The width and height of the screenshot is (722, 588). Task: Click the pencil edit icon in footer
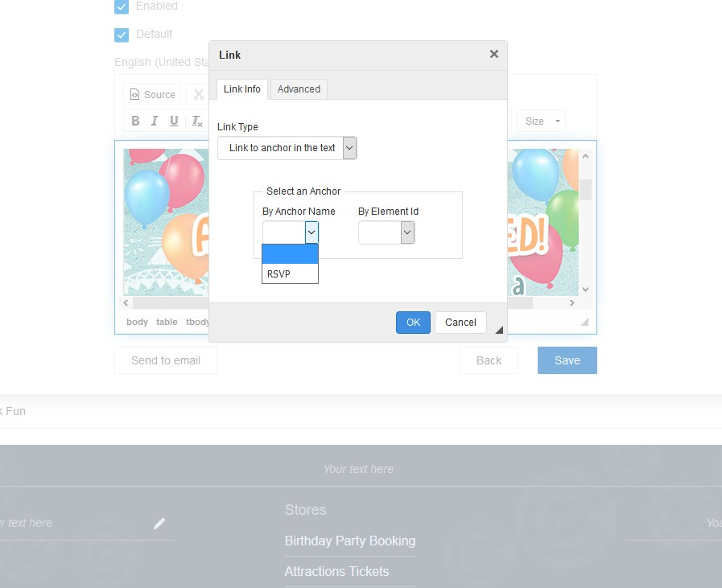click(x=159, y=524)
